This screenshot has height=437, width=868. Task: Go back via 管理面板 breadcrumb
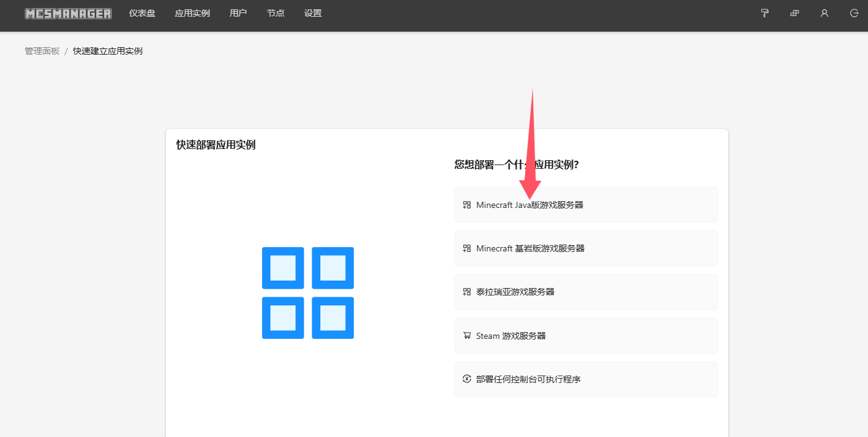coord(42,51)
